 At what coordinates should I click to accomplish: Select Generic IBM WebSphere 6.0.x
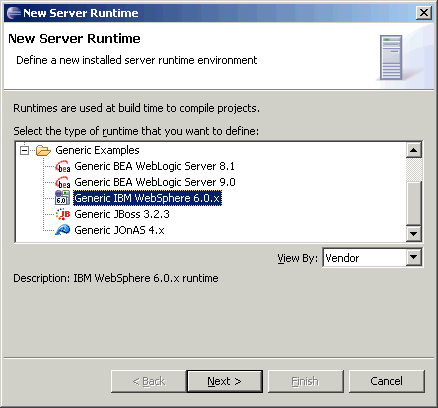tap(147, 198)
